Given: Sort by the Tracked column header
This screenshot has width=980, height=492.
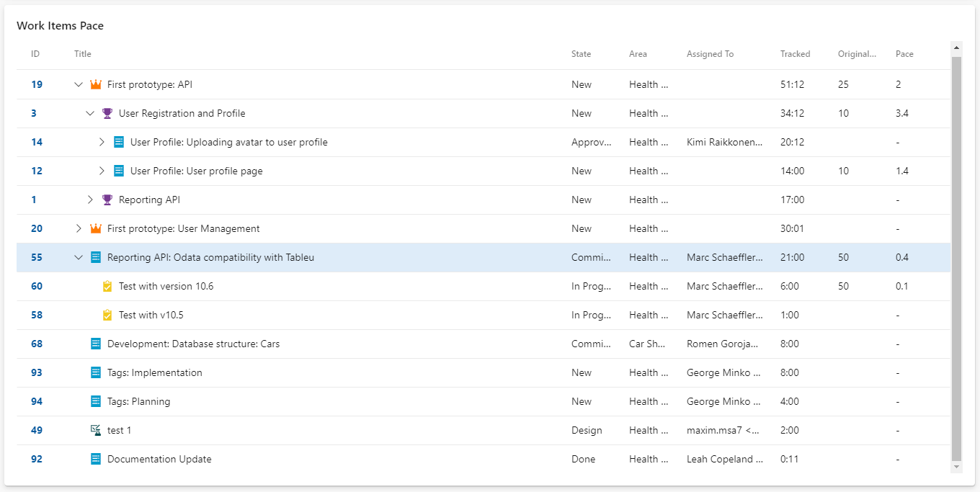Looking at the screenshot, I should [x=795, y=54].
